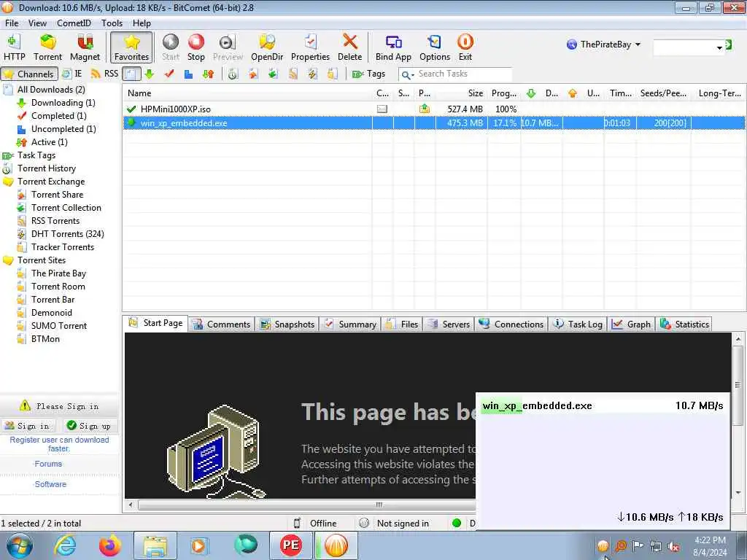Open DHT Torrents (324)
Screen dimensions: 747x560
(67, 234)
